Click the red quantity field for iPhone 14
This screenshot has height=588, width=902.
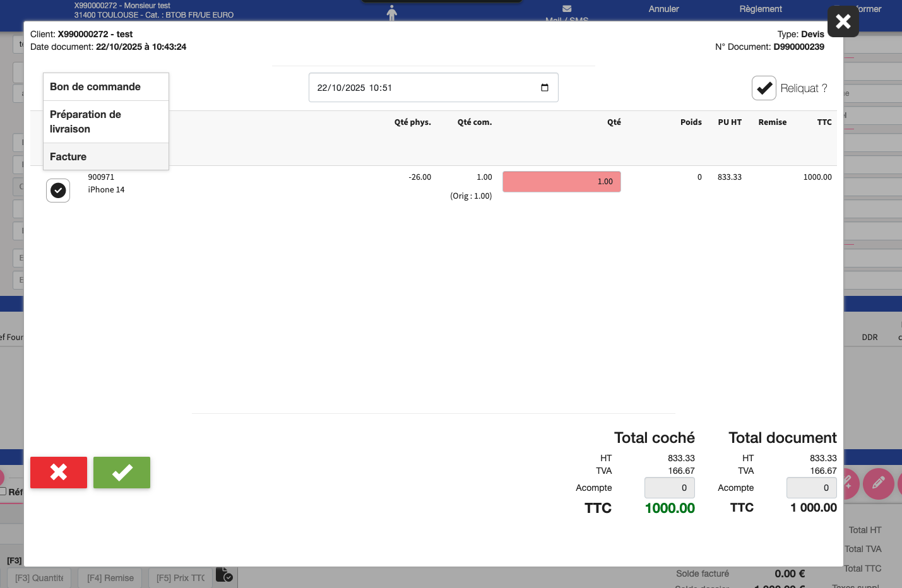(x=561, y=182)
